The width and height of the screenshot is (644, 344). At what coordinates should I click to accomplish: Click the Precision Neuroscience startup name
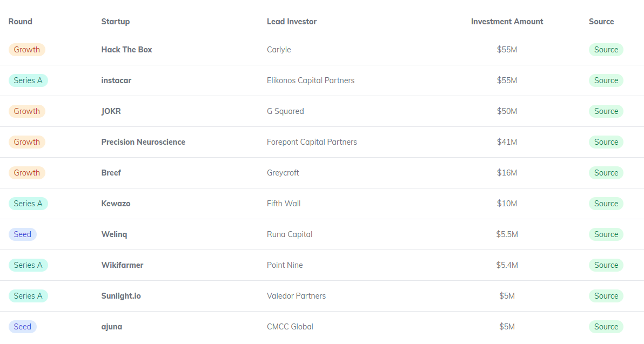point(143,142)
